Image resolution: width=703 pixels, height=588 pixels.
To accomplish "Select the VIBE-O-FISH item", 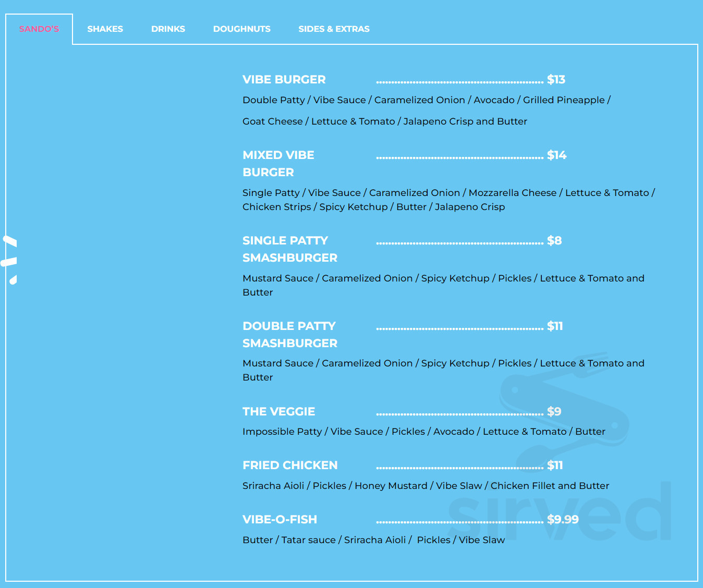I will click(x=280, y=519).
